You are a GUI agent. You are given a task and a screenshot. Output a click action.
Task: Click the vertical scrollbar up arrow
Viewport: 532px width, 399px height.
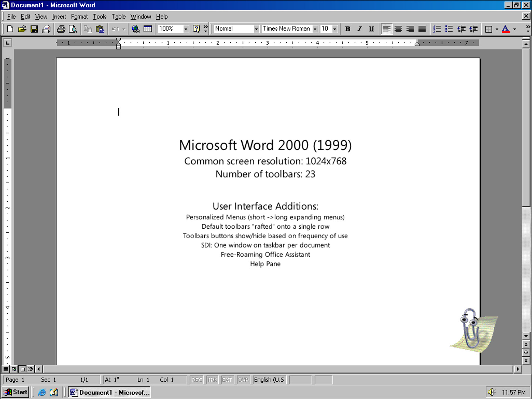coord(526,44)
